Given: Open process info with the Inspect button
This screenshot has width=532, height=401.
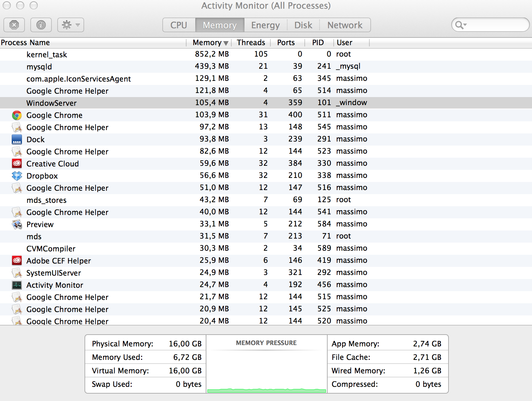Looking at the screenshot, I should coord(41,25).
